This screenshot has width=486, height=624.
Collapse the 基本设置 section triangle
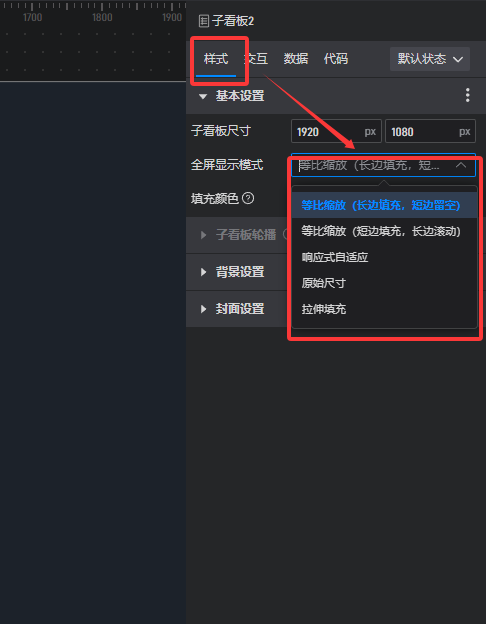pyautogui.click(x=203, y=96)
